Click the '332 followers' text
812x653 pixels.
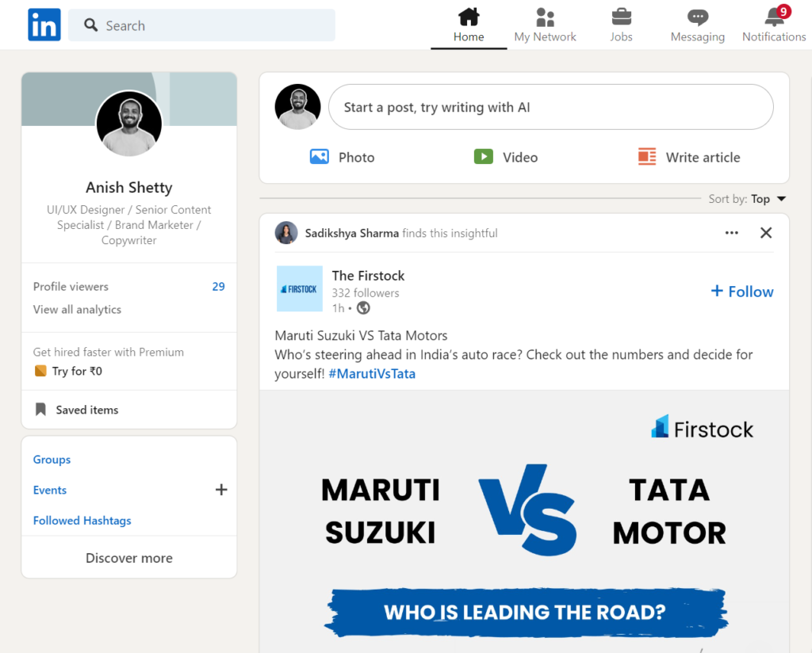click(366, 293)
